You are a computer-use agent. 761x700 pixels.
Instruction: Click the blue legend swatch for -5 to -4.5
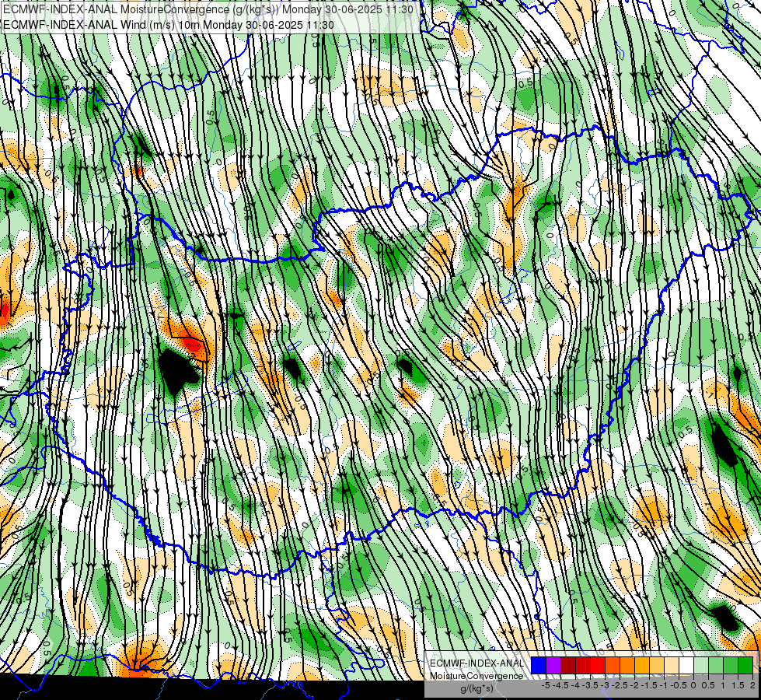click(539, 665)
